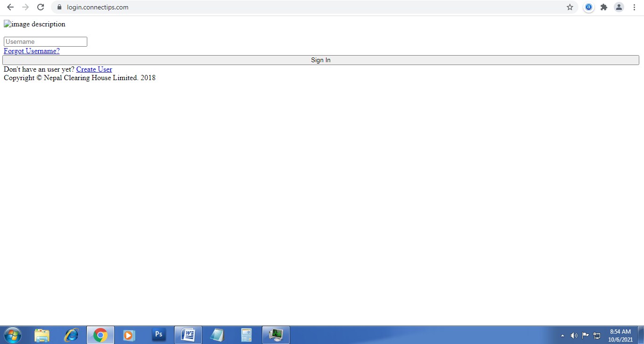Click the browser back arrow
Screen dimensions: 644x344
(10, 7)
